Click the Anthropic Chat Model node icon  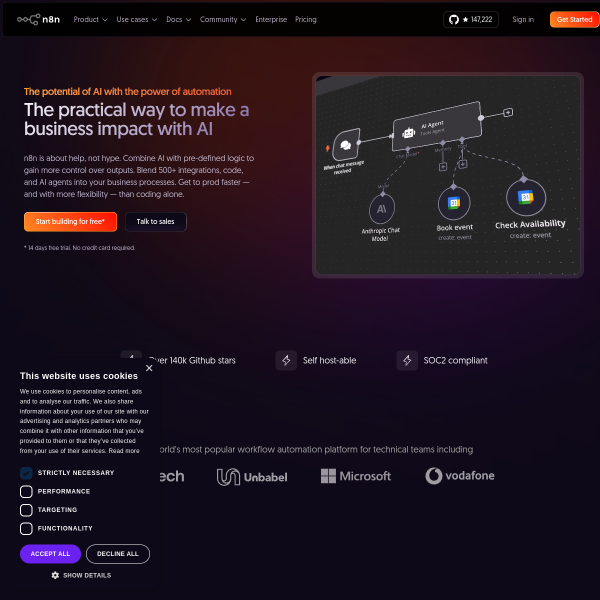tap(382, 209)
